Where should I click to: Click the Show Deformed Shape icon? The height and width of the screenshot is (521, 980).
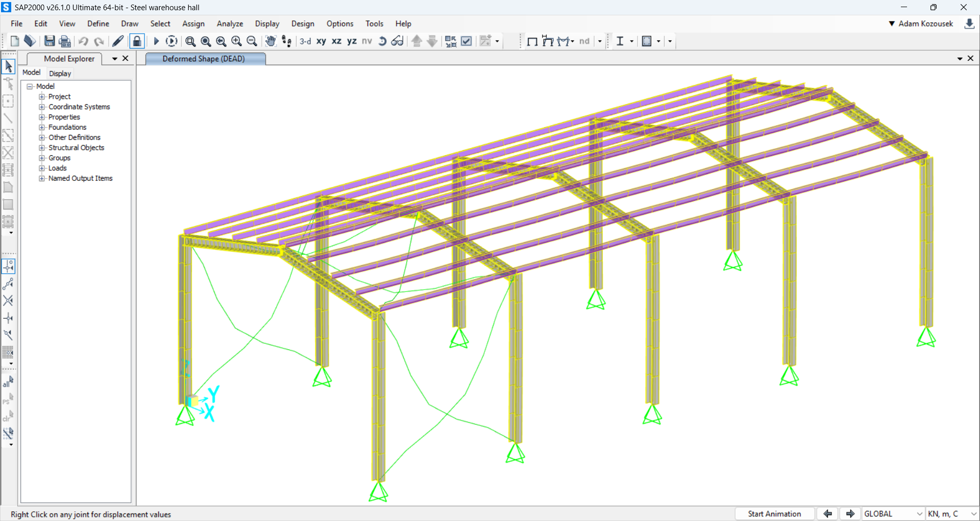point(548,41)
